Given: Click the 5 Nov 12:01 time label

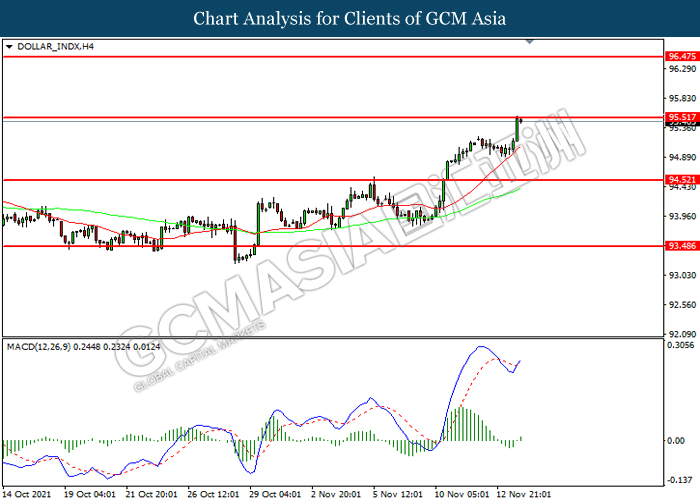Looking at the screenshot, I should [397, 494].
